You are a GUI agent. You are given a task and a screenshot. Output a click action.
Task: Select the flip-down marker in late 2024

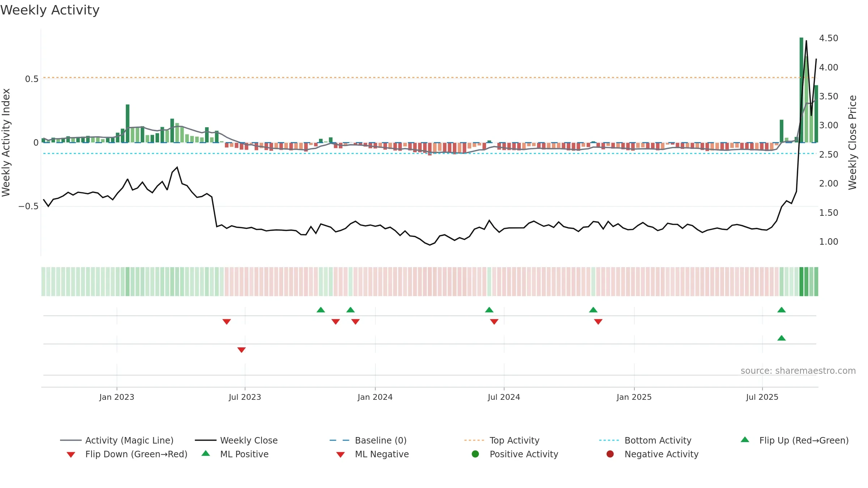[x=598, y=322]
